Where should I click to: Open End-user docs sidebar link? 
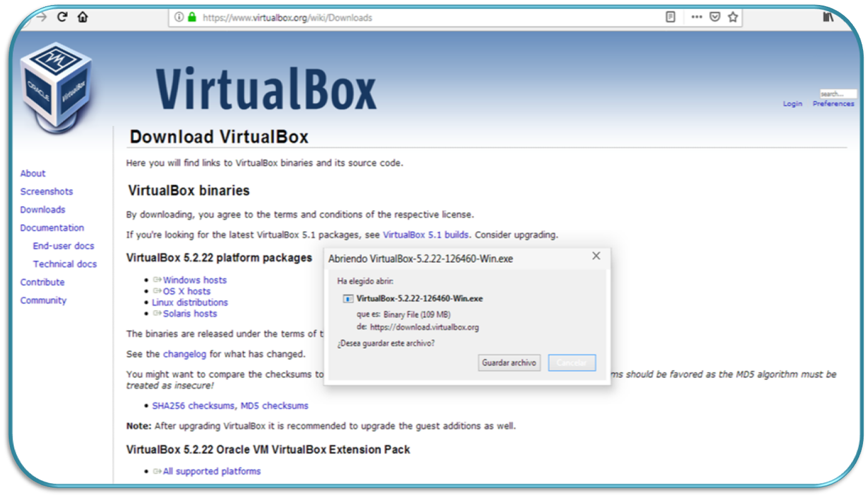coord(64,245)
